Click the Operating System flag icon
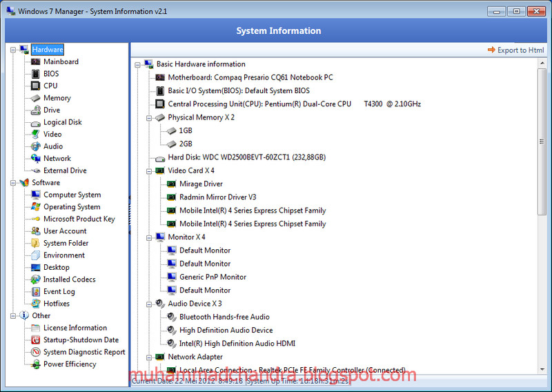The image size is (552, 392). [x=36, y=207]
